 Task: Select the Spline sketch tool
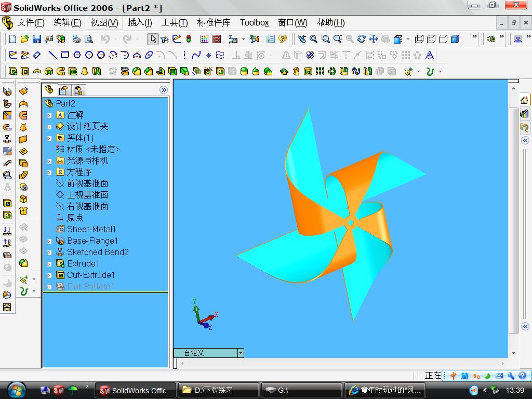(x=196, y=55)
